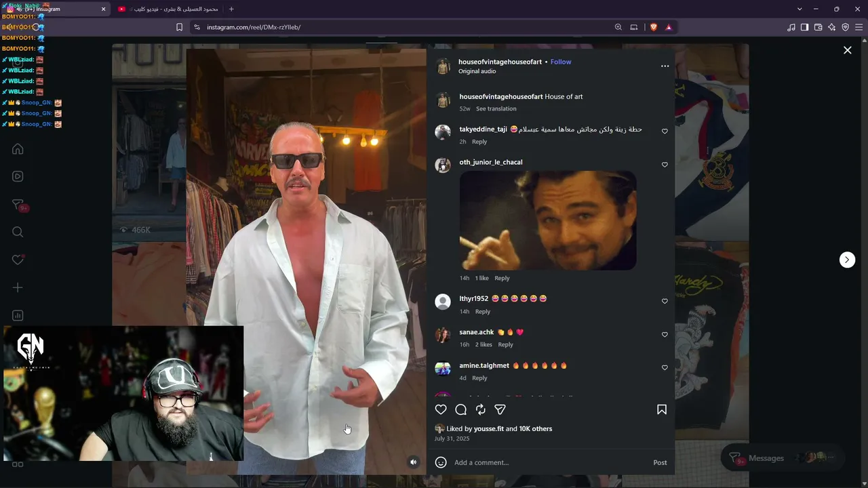Open the 10K others likes list

[536, 428]
